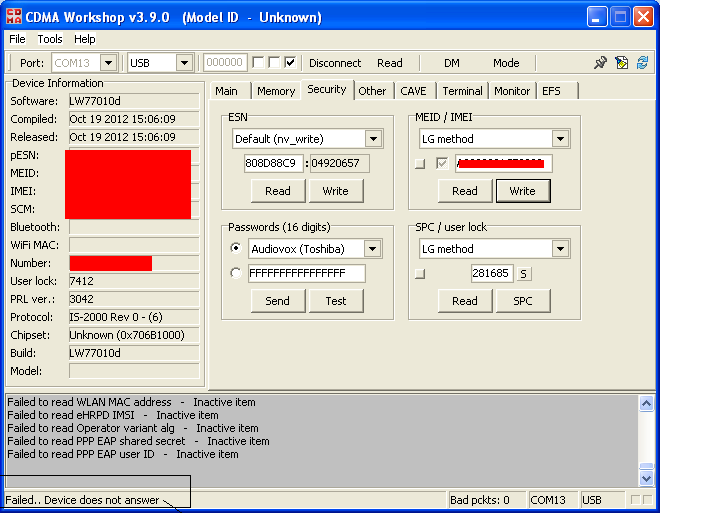This screenshot has height=513, width=720.
Task: Click the ESN decimal field 04920657
Action: pyautogui.click(x=340, y=163)
